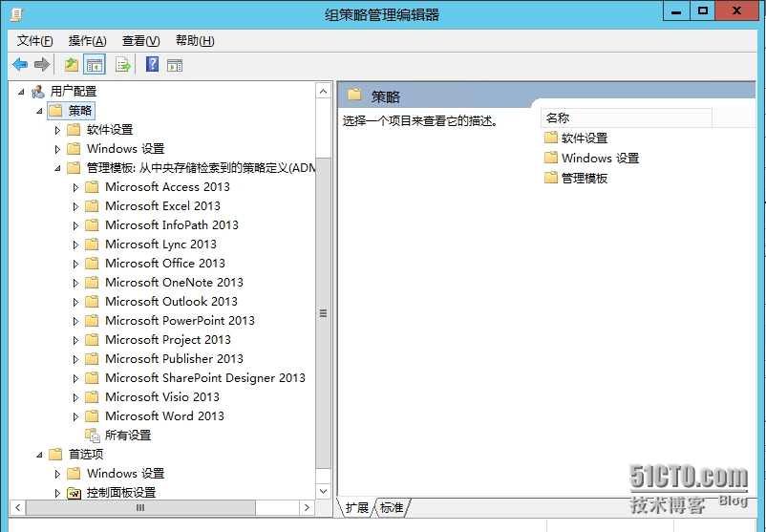The image size is (766, 532).
Task: Select the 所有设置 tree item
Action: point(128,436)
